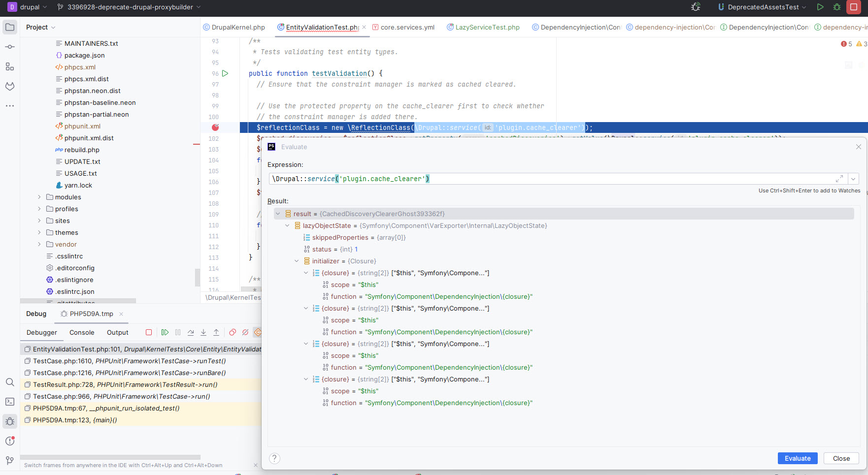Click the project tree horizontal scrollbar

(x=78, y=301)
